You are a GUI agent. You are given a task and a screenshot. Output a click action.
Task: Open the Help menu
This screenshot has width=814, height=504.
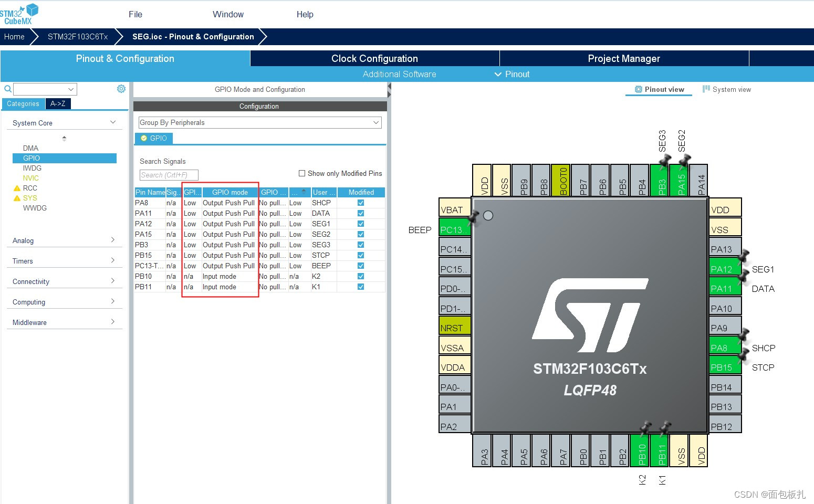coord(305,14)
